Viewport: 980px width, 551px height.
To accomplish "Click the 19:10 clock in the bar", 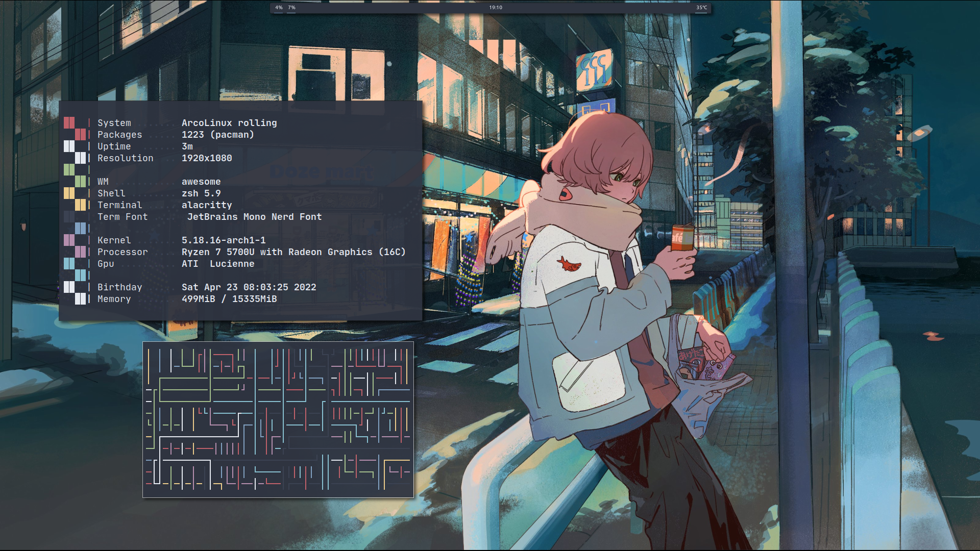I will coord(495,8).
